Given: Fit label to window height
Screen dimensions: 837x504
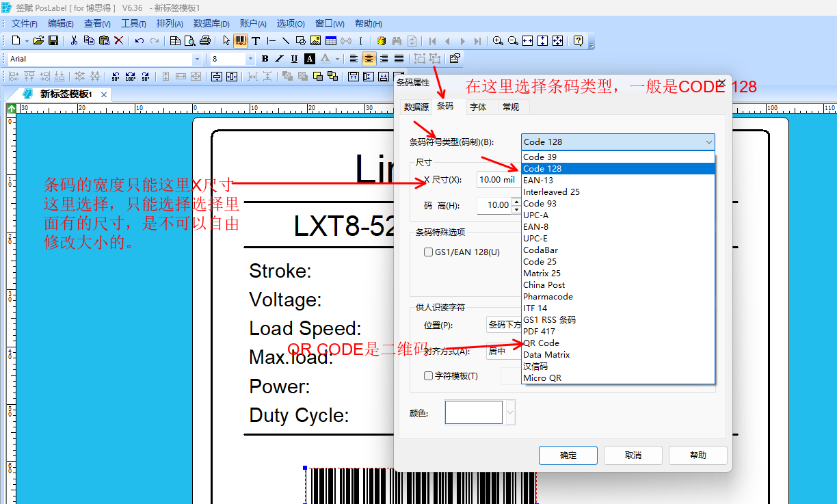Looking at the screenshot, I should click(543, 41).
